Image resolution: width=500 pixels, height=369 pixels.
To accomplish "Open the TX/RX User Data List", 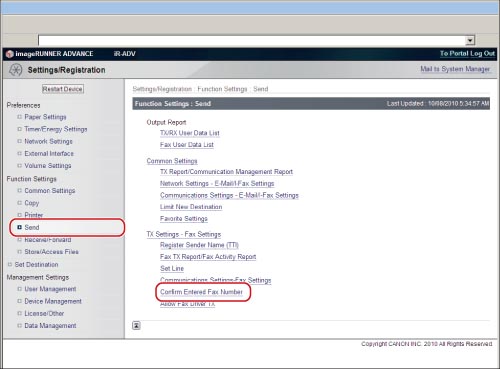I will point(190,133).
